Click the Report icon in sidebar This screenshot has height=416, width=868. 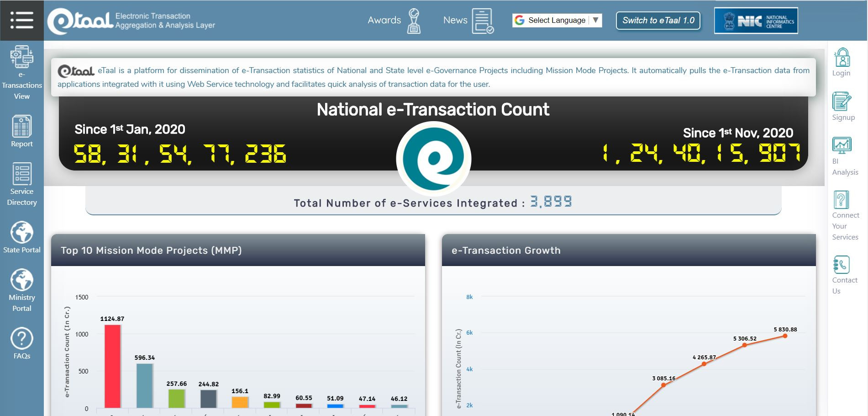tap(21, 126)
